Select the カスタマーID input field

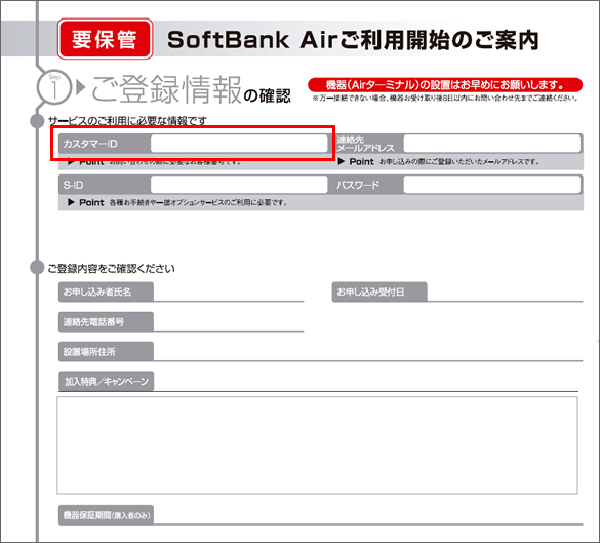[238, 143]
